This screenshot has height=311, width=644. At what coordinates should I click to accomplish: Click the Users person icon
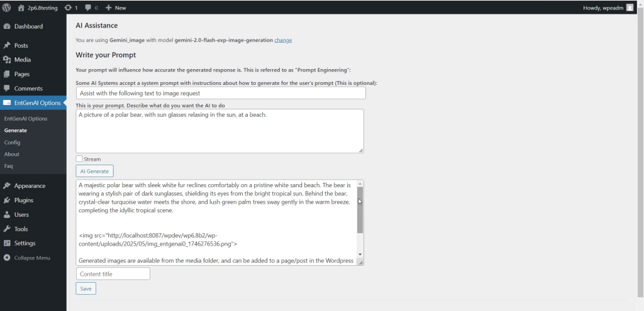tap(6, 215)
